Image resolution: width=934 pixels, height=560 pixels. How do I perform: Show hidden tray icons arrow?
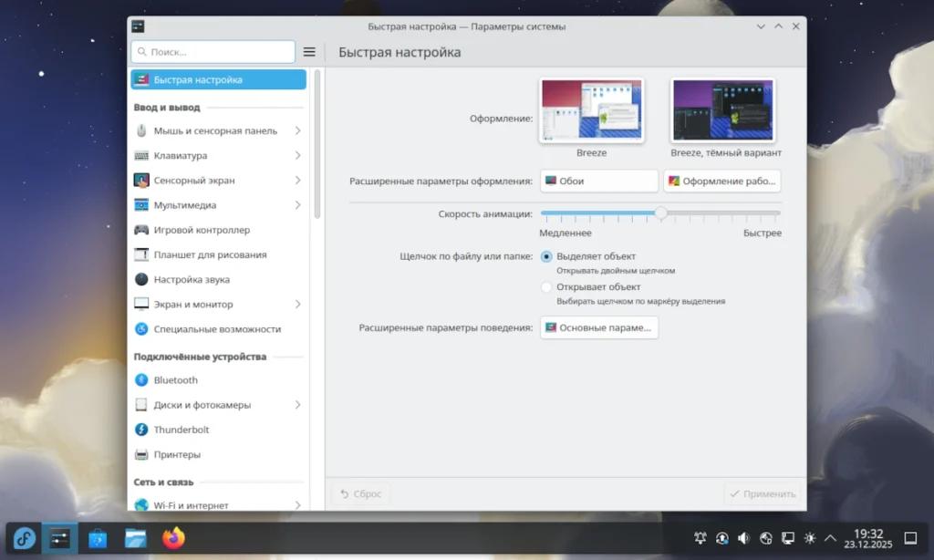[830, 538]
